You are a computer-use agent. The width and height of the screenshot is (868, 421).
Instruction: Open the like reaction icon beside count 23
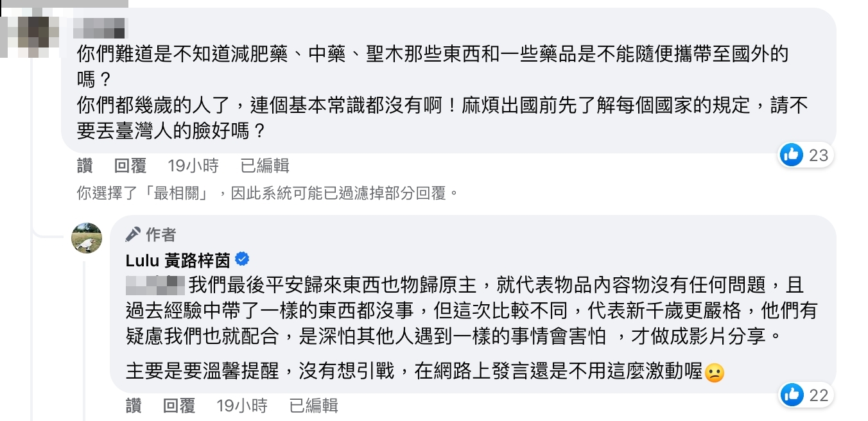pos(792,155)
